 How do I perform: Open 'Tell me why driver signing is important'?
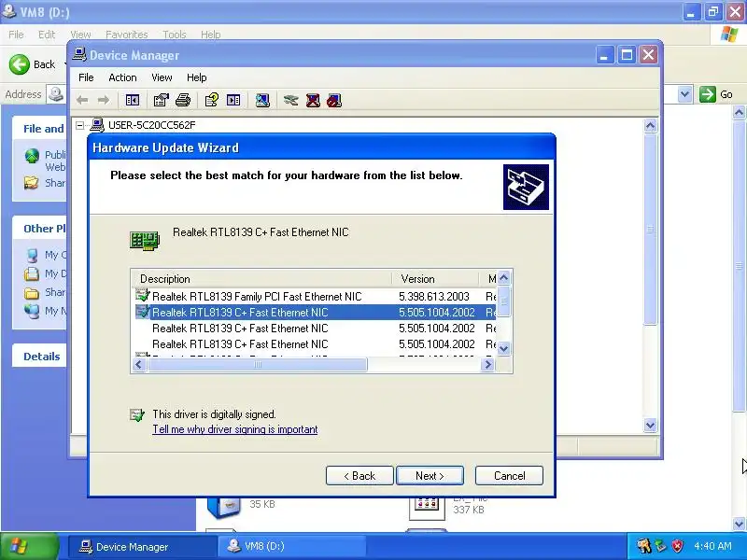pyautogui.click(x=235, y=429)
